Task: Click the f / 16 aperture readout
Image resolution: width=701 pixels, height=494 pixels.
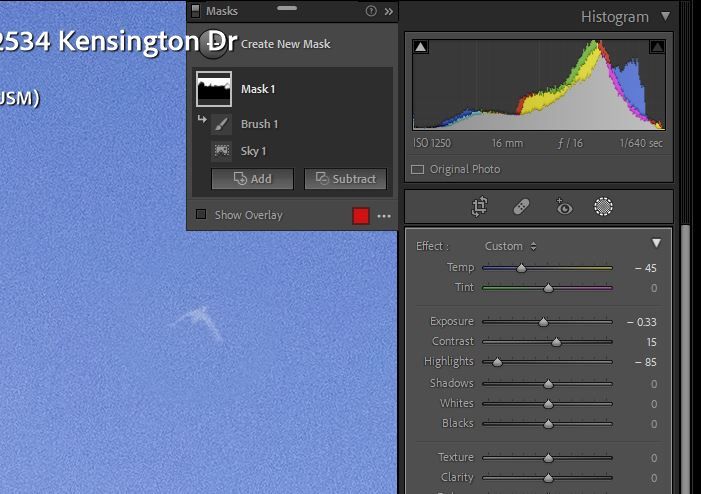Action: click(570, 144)
